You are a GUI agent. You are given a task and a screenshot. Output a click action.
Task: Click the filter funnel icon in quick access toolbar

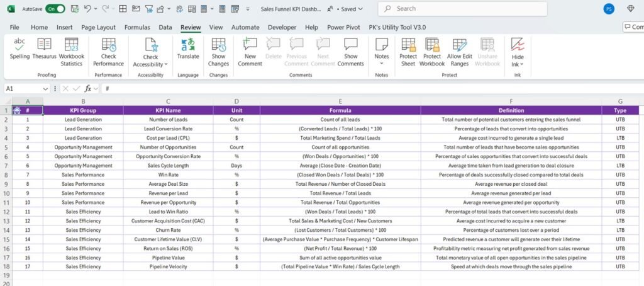click(x=148, y=9)
